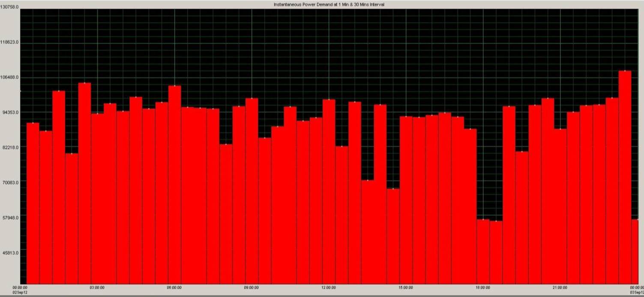Click the 03:00:00 time axis label
This screenshot has width=644, height=297.
point(97,288)
